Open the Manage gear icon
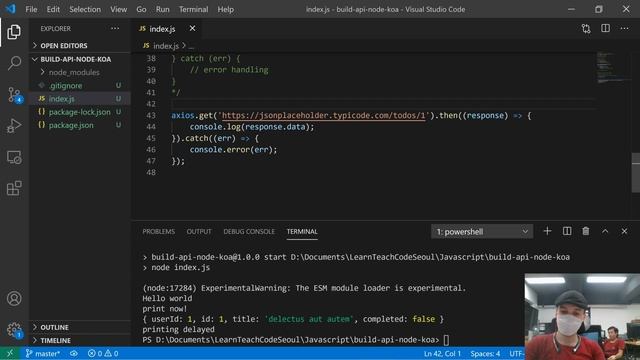Image resolution: width=640 pixels, height=360 pixels. (14, 330)
